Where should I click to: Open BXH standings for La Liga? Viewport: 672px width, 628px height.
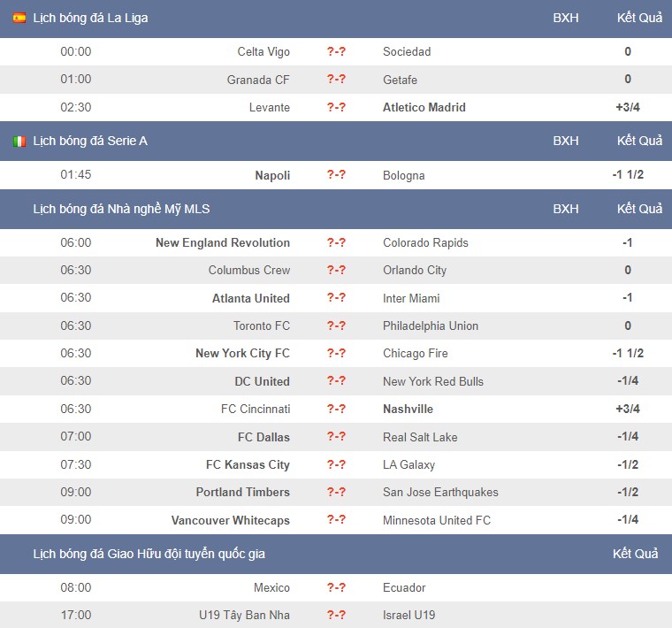pos(566,18)
